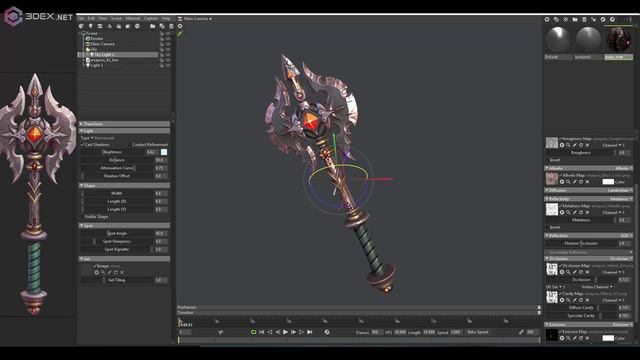Image resolution: width=640 pixels, height=360 pixels.
Task: Collapse the Transform section
Action: 124,124
